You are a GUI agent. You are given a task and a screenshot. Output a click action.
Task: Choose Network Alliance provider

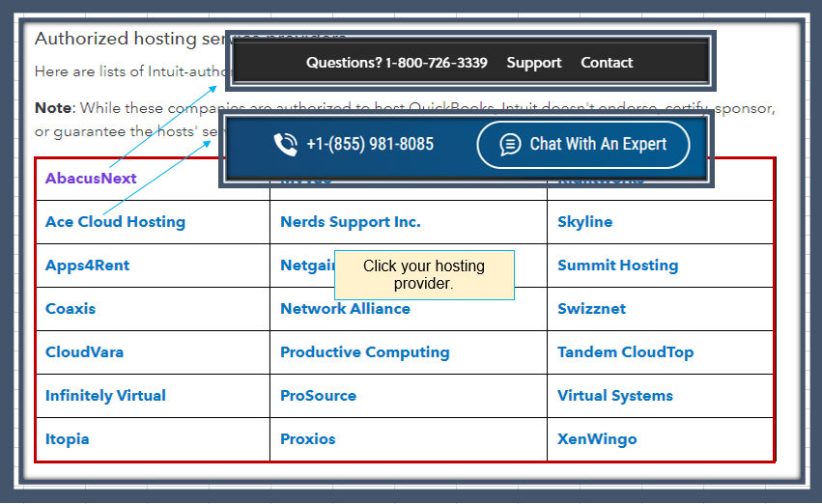[x=345, y=309]
